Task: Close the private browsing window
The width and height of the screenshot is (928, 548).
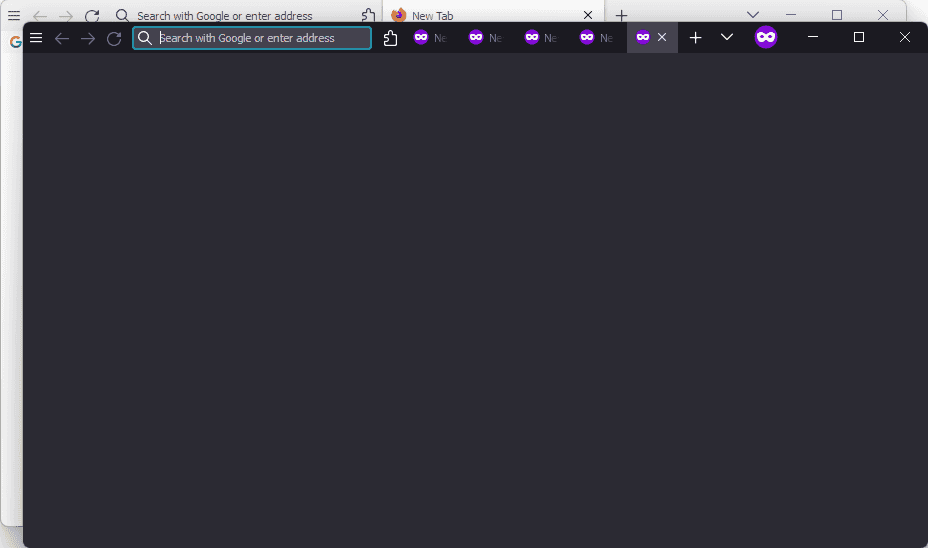Action: (905, 37)
